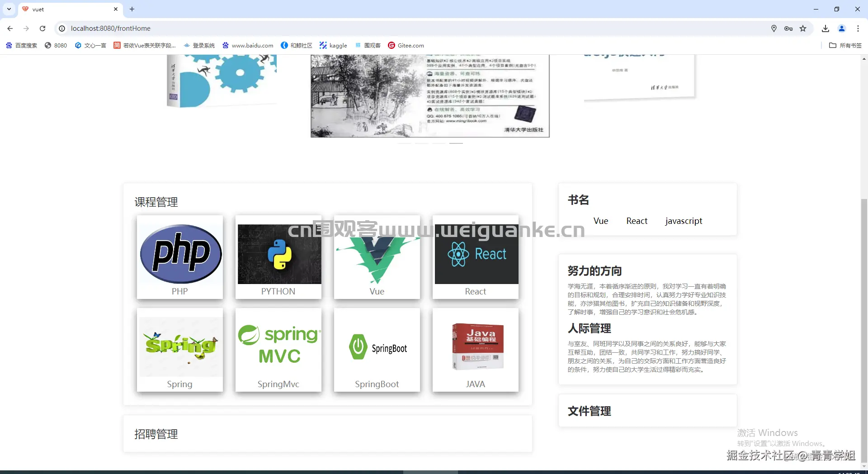Open the 文心一言 bookmark

tap(90, 45)
